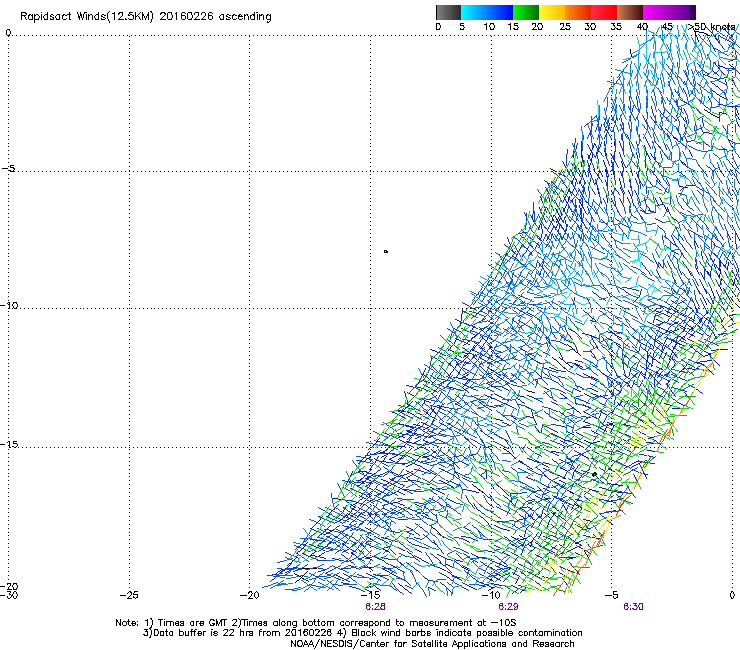Click the "-5" longitude label on bottom axis

click(x=611, y=595)
